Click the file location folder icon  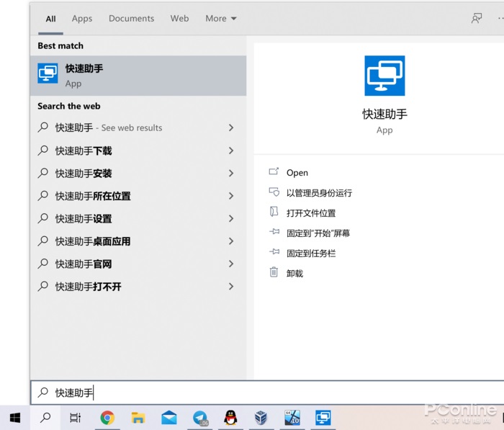(x=274, y=211)
